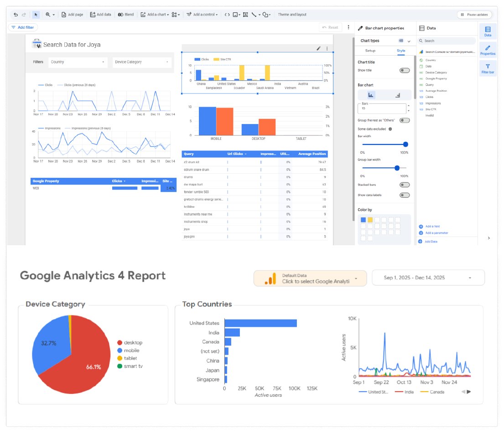Enable the Show data labels switch
The height and width of the screenshot is (433, 504).
coord(405,195)
